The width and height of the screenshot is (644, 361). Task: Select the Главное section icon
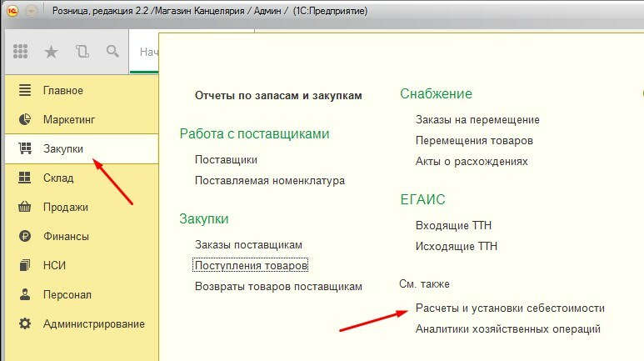coord(25,90)
